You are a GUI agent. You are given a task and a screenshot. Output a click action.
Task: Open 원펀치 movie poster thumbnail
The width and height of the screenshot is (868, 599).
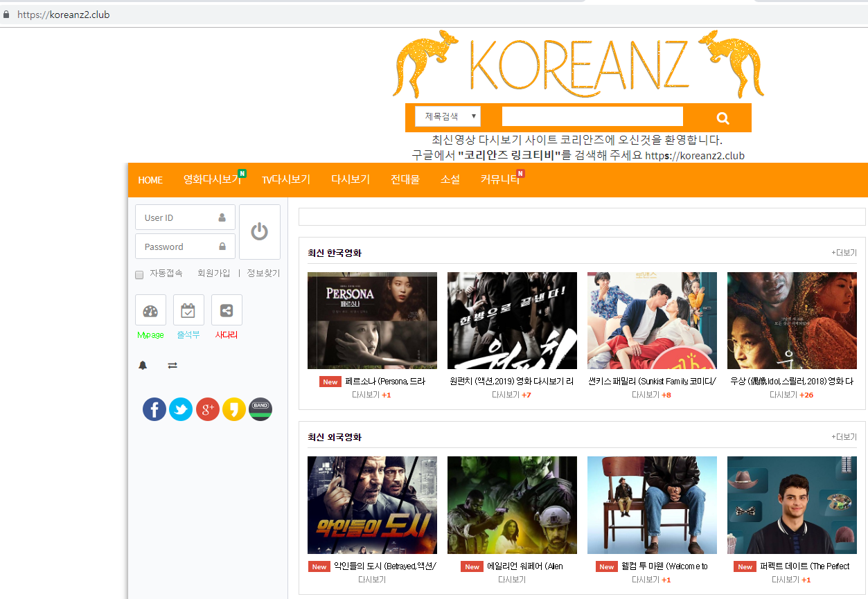click(512, 321)
